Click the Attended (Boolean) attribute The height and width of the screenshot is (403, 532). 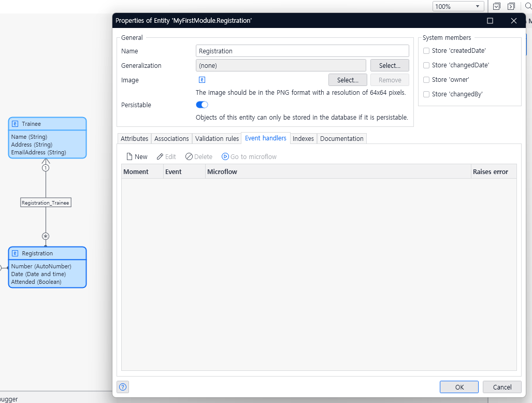coord(36,282)
